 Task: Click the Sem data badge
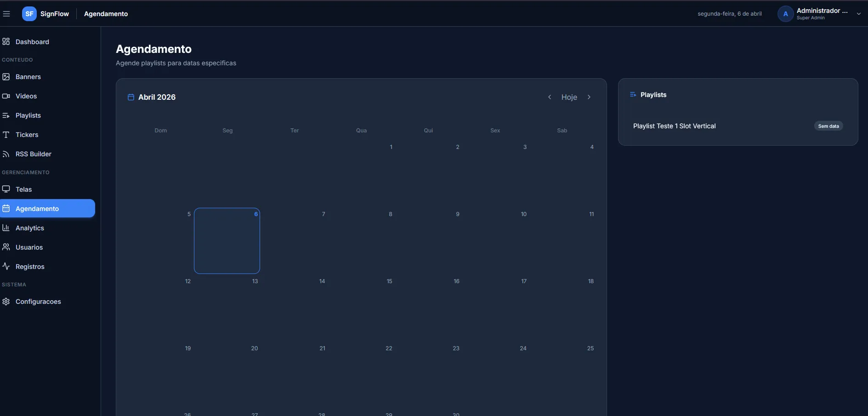[828, 126]
